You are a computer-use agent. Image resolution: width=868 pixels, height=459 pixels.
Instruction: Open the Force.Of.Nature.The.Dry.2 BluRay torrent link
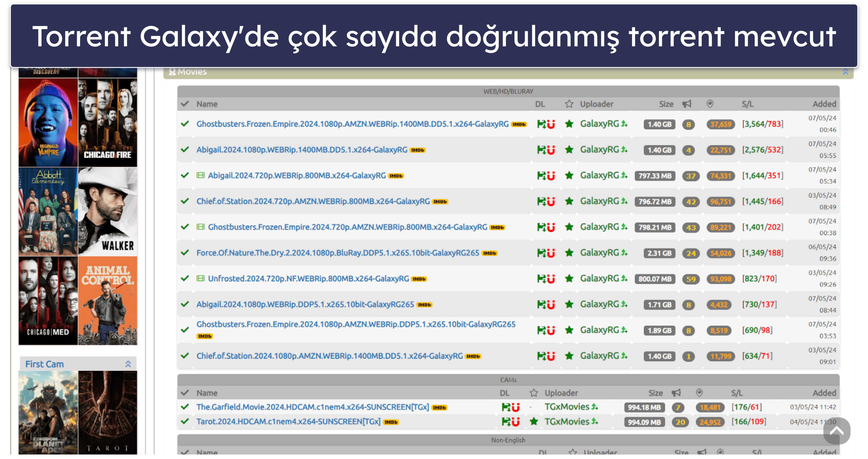pyautogui.click(x=338, y=253)
